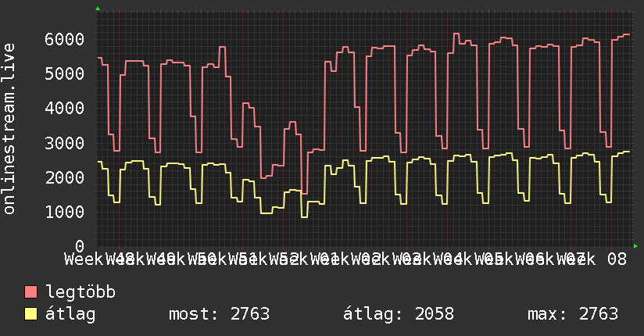Click the green arrow ending the x-axis

click(x=635, y=246)
